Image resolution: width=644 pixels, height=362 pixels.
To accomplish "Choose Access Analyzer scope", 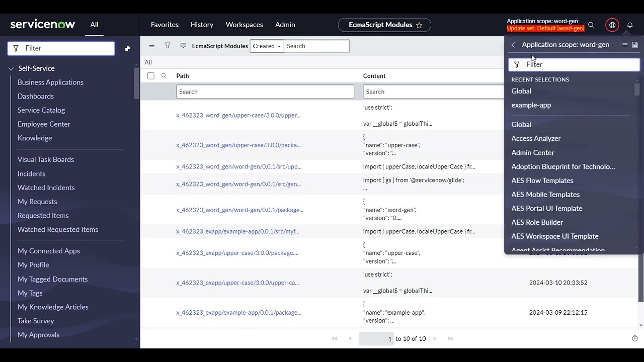I will tap(536, 138).
